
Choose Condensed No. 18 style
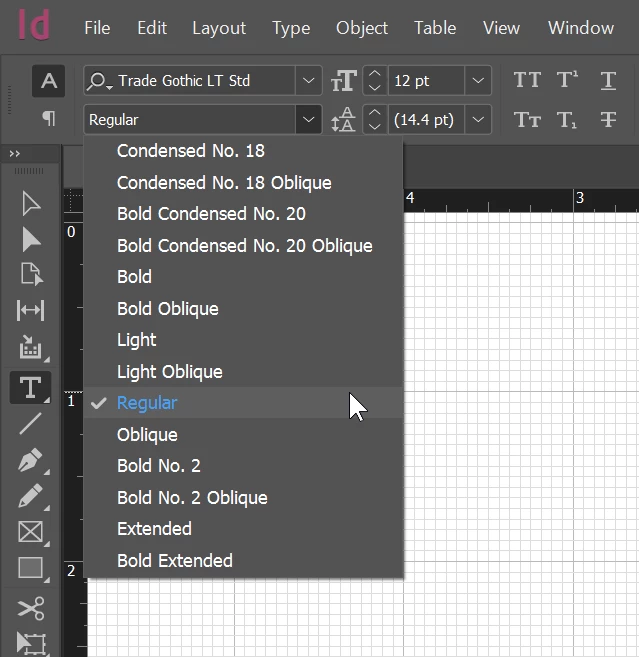[x=243, y=151]
